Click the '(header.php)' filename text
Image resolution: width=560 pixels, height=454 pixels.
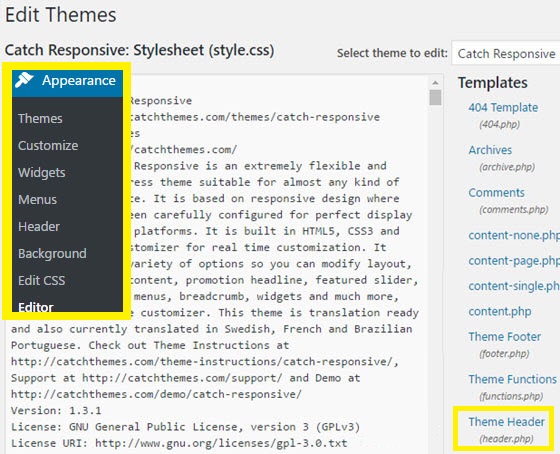click(x=506, y=439)
